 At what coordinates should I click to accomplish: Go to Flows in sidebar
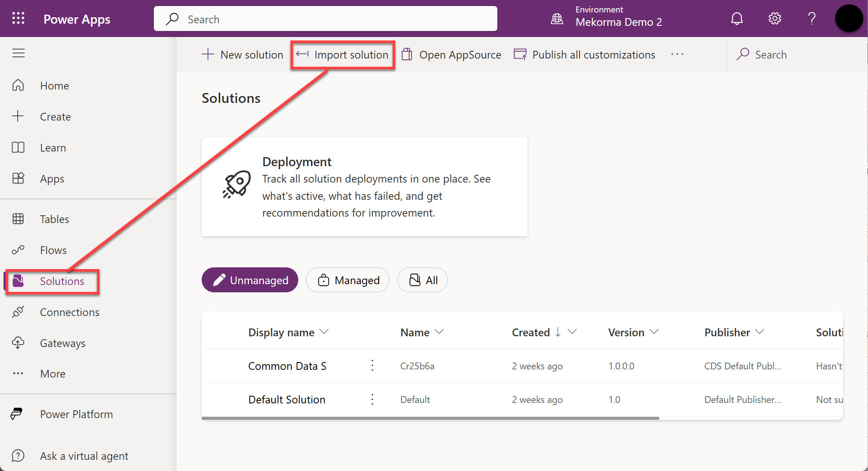[53, 250]
